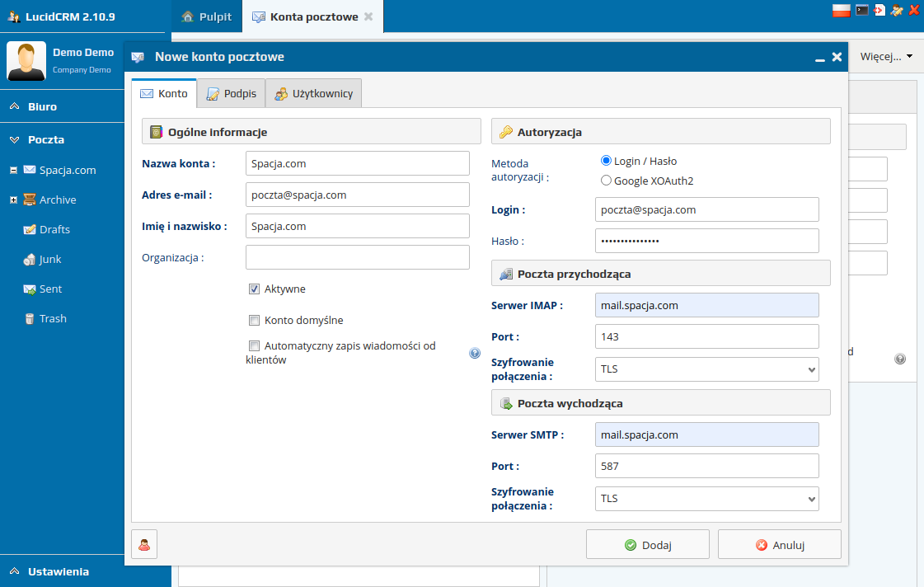Switch to the Użytkownicy tab
Viewport: 924px width, 587px height.
pos(313,93)
